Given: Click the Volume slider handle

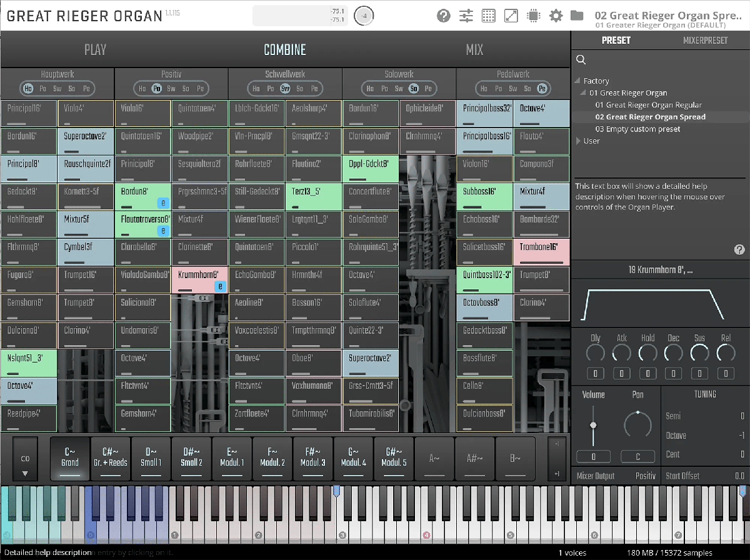Looking at the screenshot, I should pos(593,425).
